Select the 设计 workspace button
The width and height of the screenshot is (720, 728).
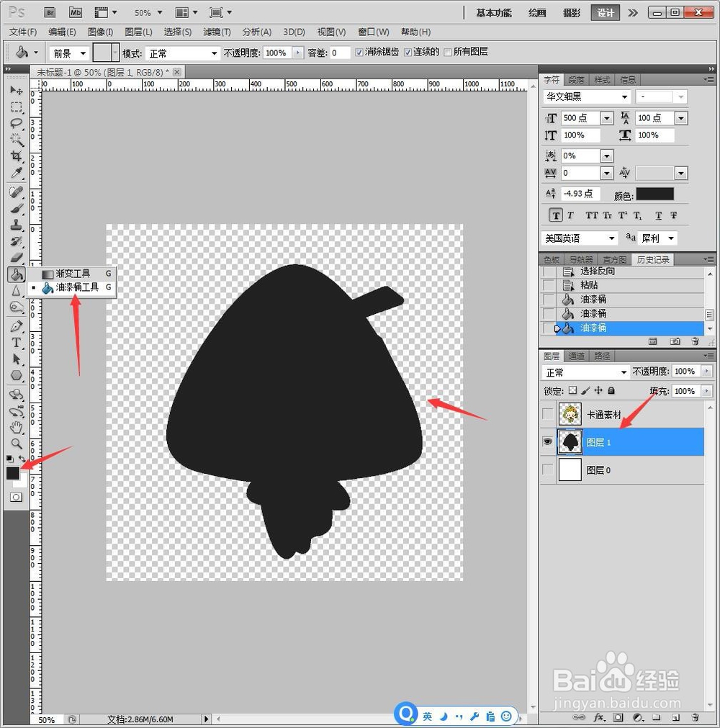(605, 13)
